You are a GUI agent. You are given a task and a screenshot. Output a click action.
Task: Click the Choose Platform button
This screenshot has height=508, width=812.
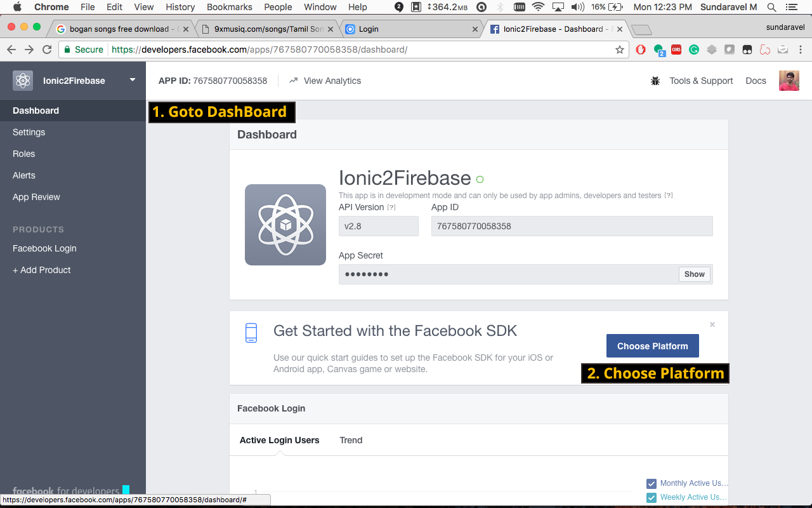coord(652,346)
